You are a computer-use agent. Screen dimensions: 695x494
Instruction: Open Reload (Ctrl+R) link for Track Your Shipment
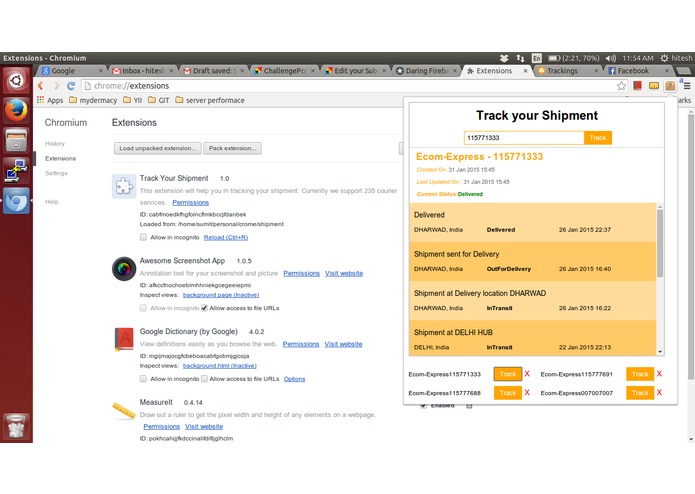tap(226, 237)
